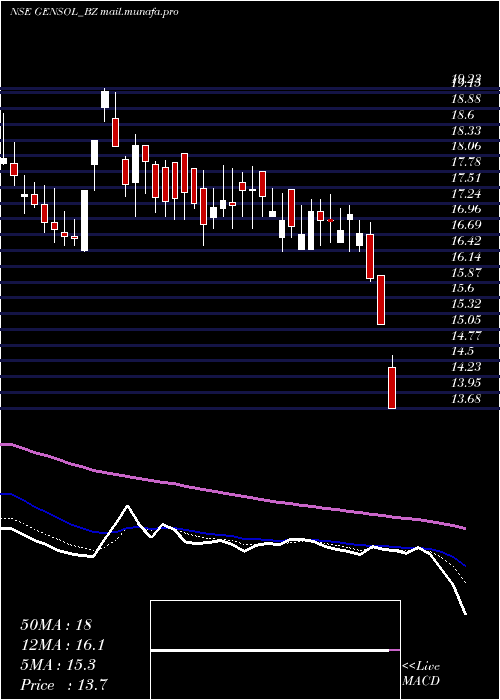Click the 18.06 price axis label
The image size is (500, 700).
(x=466, y=146)
